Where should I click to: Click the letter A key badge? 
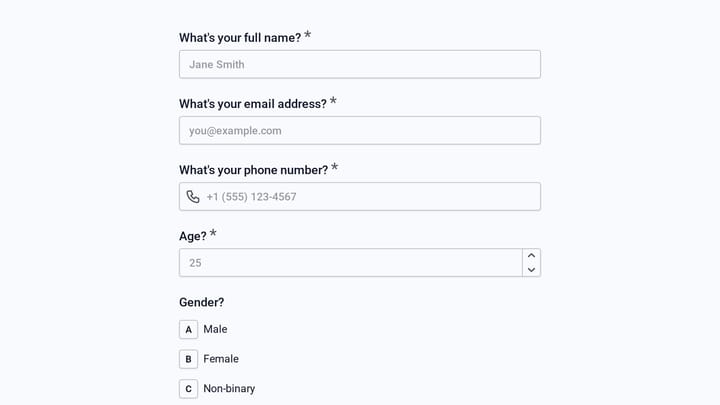(188, 329)
